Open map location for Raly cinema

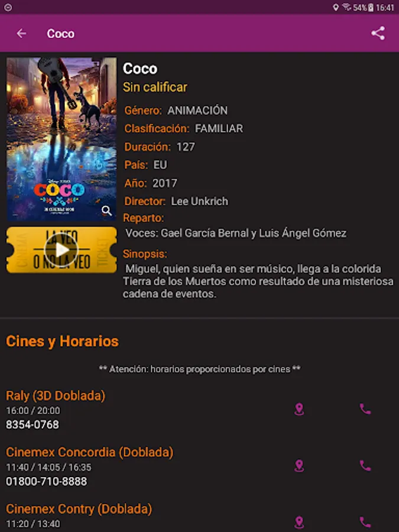[x=299, y=409]
